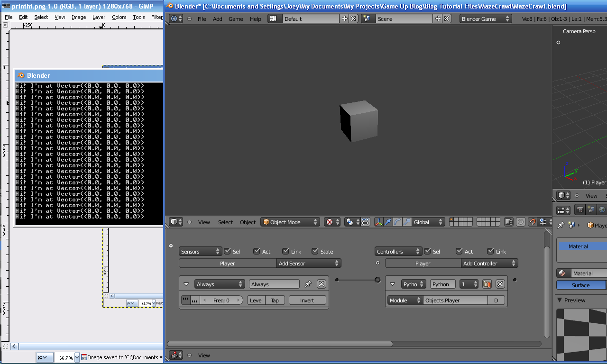Pin the Always sensor
The width and height of the screenshot is (607, 364).
[x=308, y=284]
